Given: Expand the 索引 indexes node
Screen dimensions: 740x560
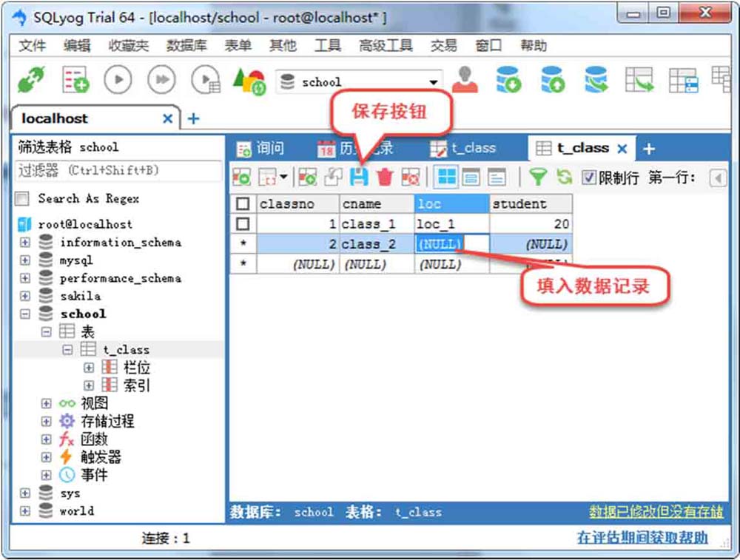Looking at the screenshot, I should 89,385.
